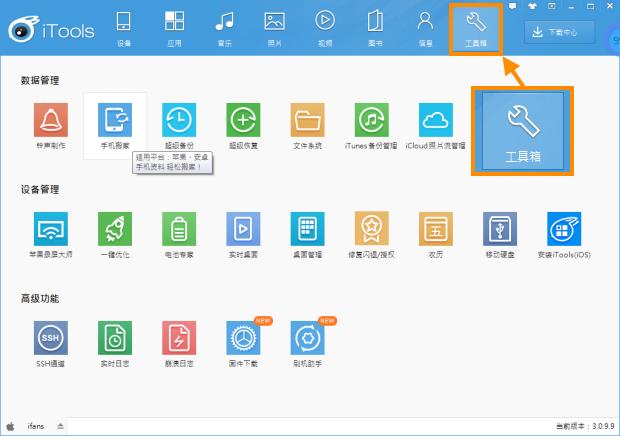Install iTools for iOS
Image resolution: width=620 pixels, height=436 pixels.
pos(564,229)
